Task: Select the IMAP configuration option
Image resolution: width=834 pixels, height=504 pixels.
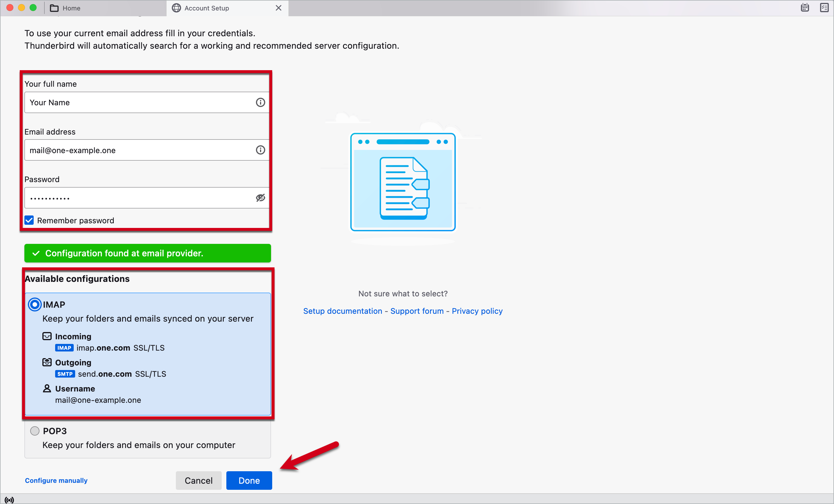Action: [x=35, y=304]
